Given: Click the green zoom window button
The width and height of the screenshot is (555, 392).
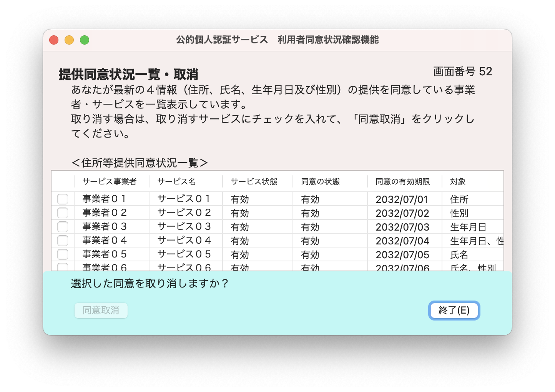Looking at the screenshot, I should point(85,40).
